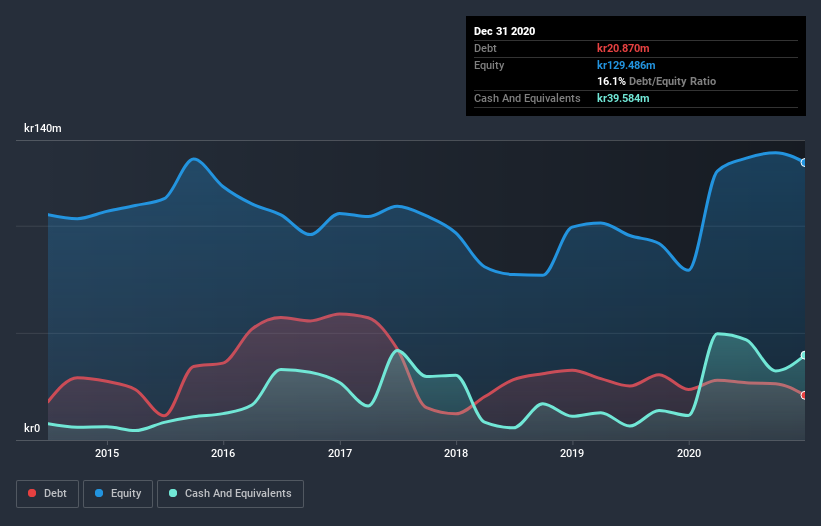Click the Cash And Equivalents tooltip label

click(x=527, y=98)
